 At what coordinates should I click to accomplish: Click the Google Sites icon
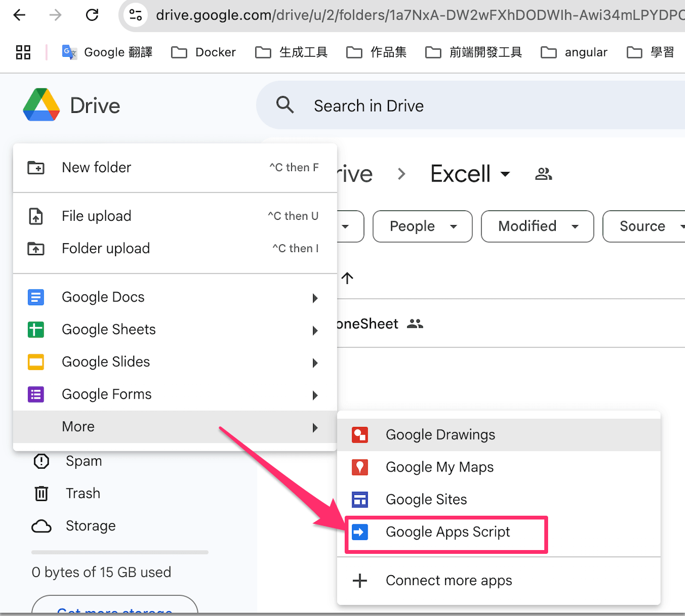tap(360, 499)
